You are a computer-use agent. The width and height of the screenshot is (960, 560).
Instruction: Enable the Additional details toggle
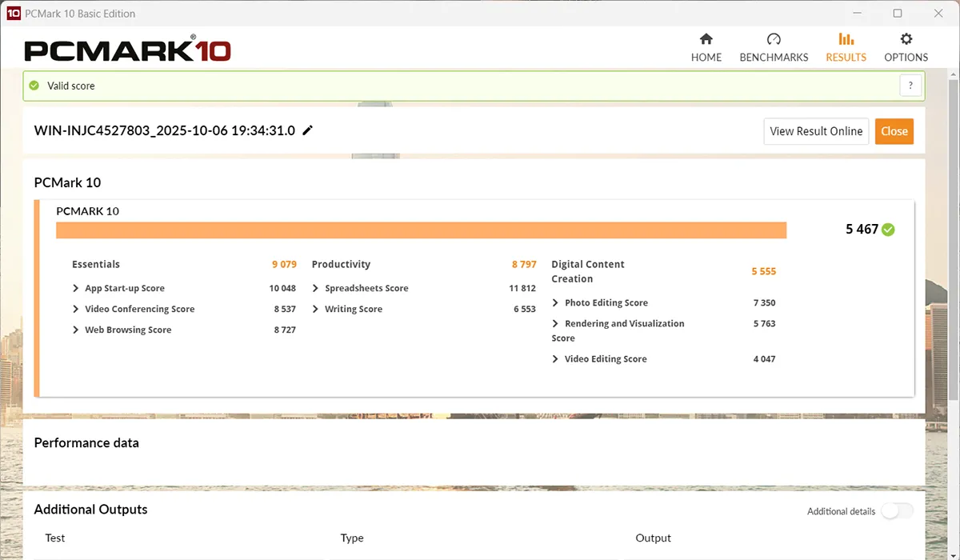(897, 511)
